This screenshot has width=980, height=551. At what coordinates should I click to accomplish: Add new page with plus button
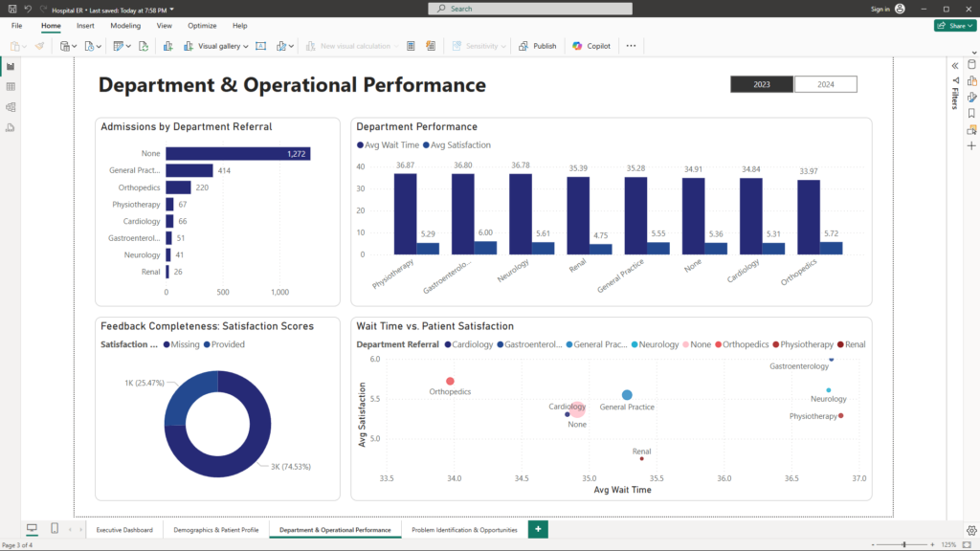538,529
